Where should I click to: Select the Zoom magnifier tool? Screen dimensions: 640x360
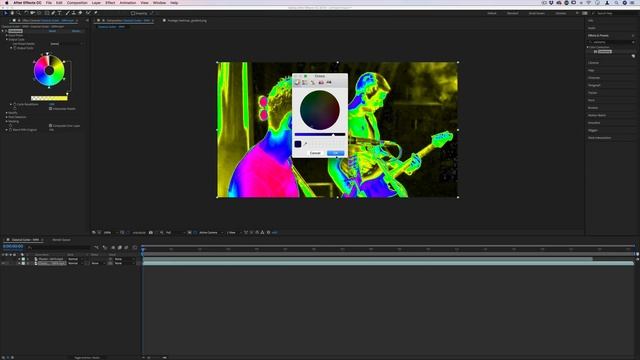pos(18,13)
